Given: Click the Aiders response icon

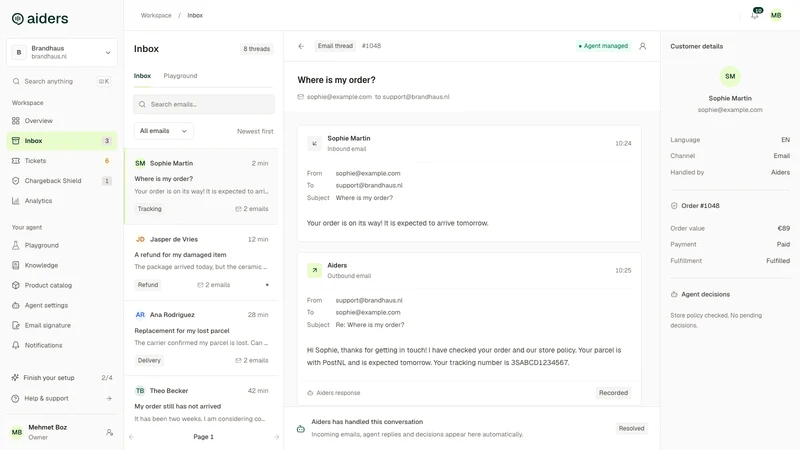Looking at the screenshot, I should coord(310,393).
